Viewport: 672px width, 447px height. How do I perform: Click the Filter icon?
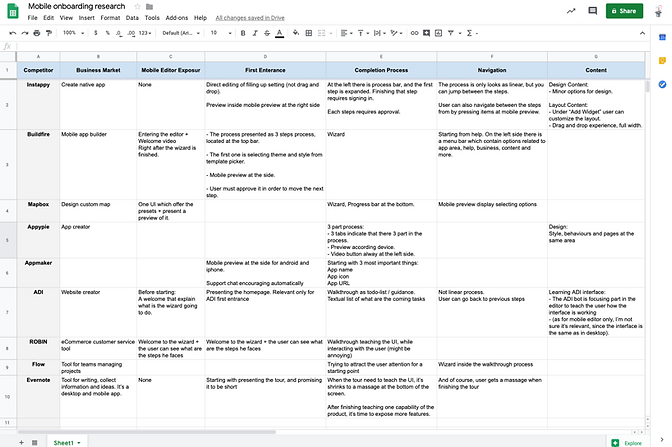click(451, 33)
